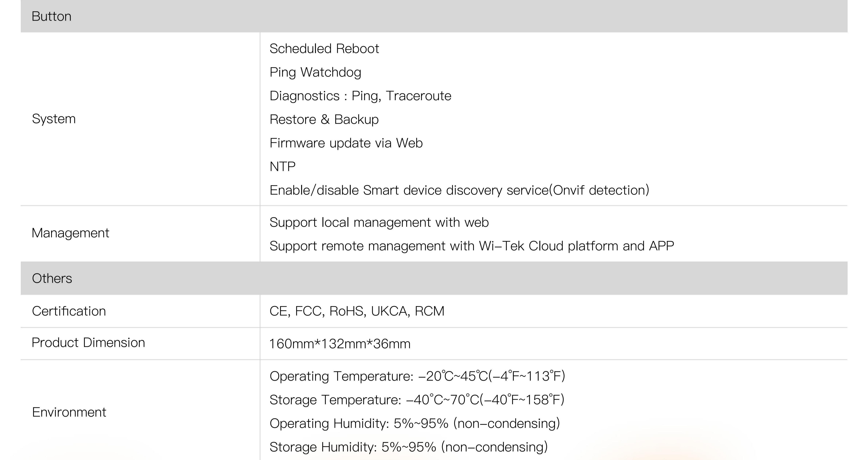Viewport: 868px width, 460px height.
Task: Click the Storage Humidity line
Action: coord(408,447)
